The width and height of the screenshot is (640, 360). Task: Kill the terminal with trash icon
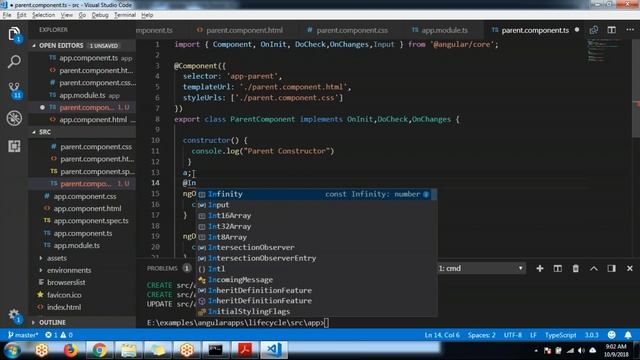576,268
